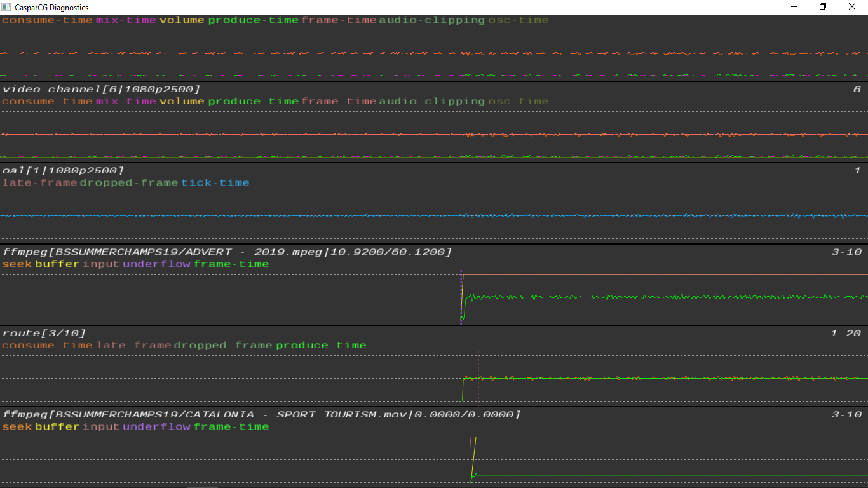
Task: Click dropped-frame legend in oal panel
Action: 130,183
